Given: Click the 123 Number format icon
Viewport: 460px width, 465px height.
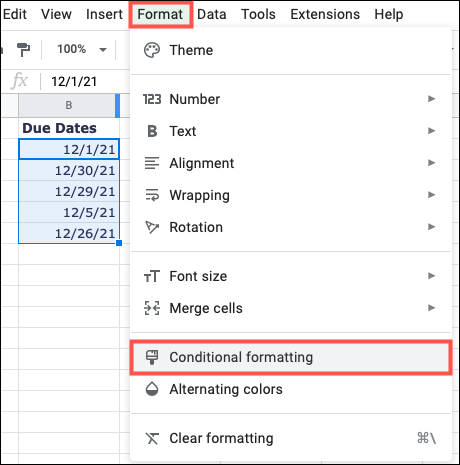Looking at the screenshot, I should pos(152,99).
